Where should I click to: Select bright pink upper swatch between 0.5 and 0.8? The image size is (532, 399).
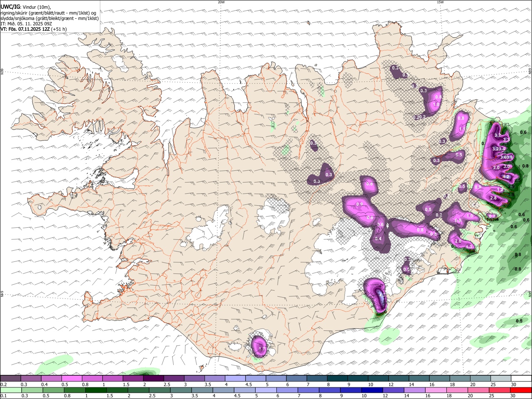click(72, 378)
